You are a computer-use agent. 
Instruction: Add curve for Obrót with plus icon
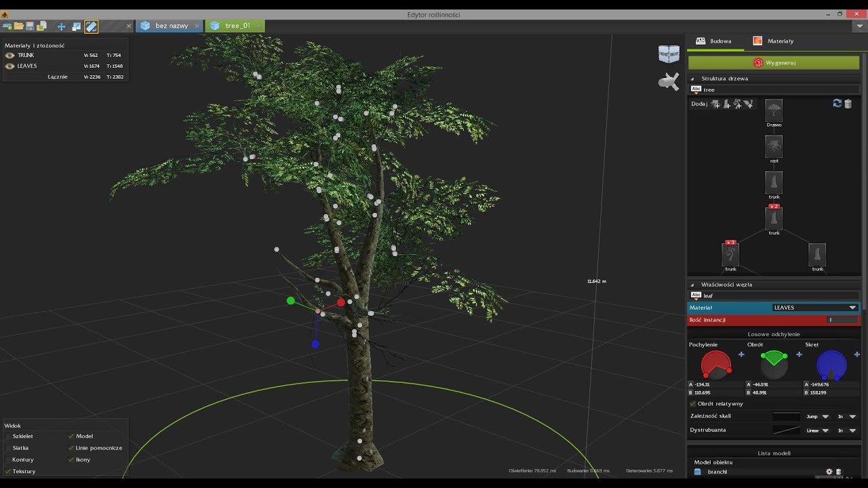coord(799,354)
